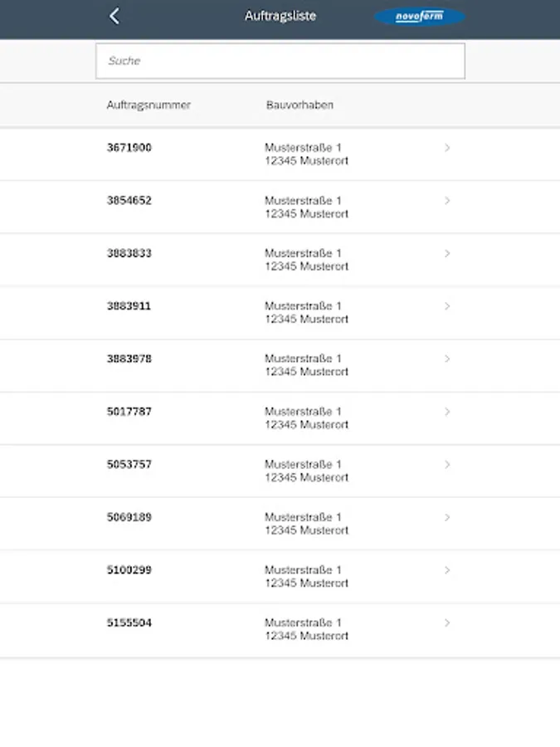Screen dimensions: 560x747
Task: Click the right arrow for order 5069189
Action: pyautogui.click(x=447, y=517)
